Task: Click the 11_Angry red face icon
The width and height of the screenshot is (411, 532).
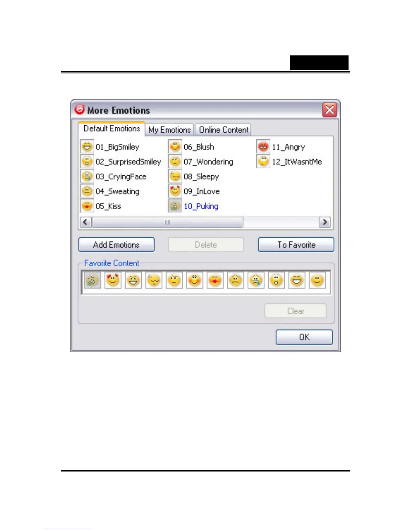Action: pos(263,147)
